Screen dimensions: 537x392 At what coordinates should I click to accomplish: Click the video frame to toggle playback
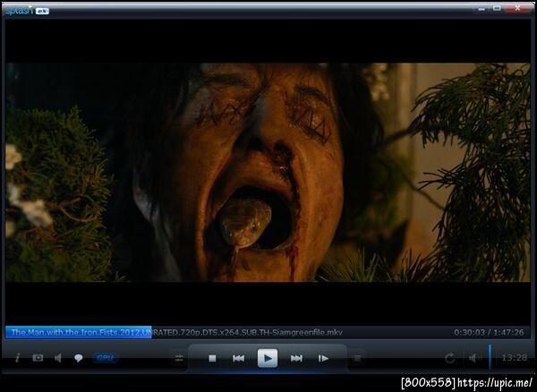click(268, 172)
